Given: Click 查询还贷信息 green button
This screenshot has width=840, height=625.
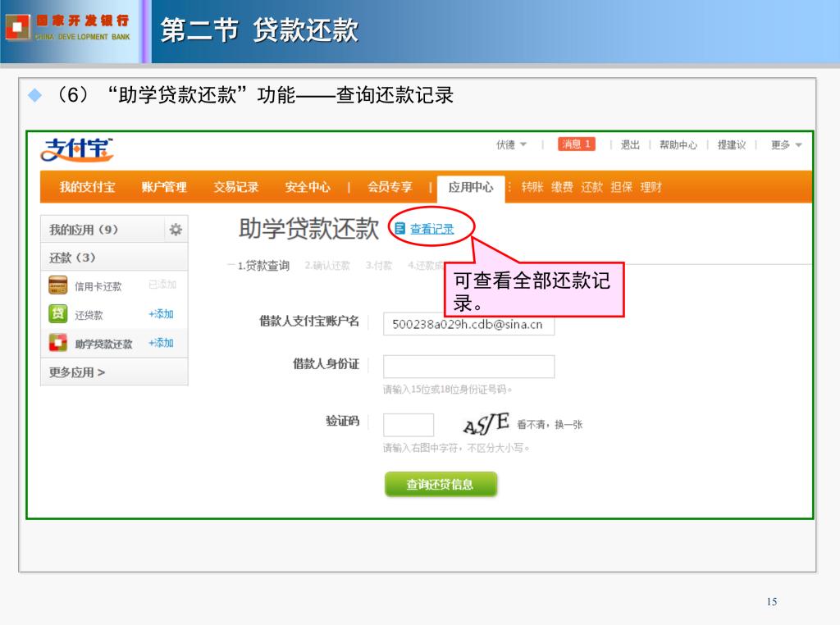Looking at the screenshot, I should pos(441,484).
